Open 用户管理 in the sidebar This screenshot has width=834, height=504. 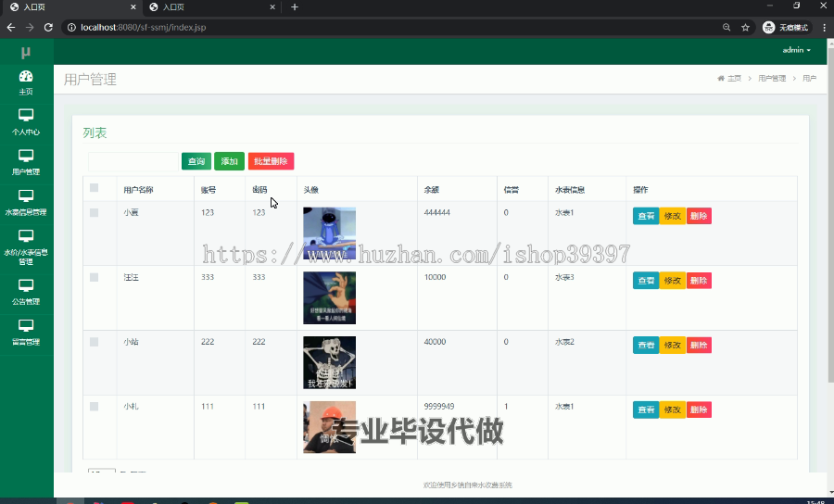pyautogui.click(x=26, y=162)
